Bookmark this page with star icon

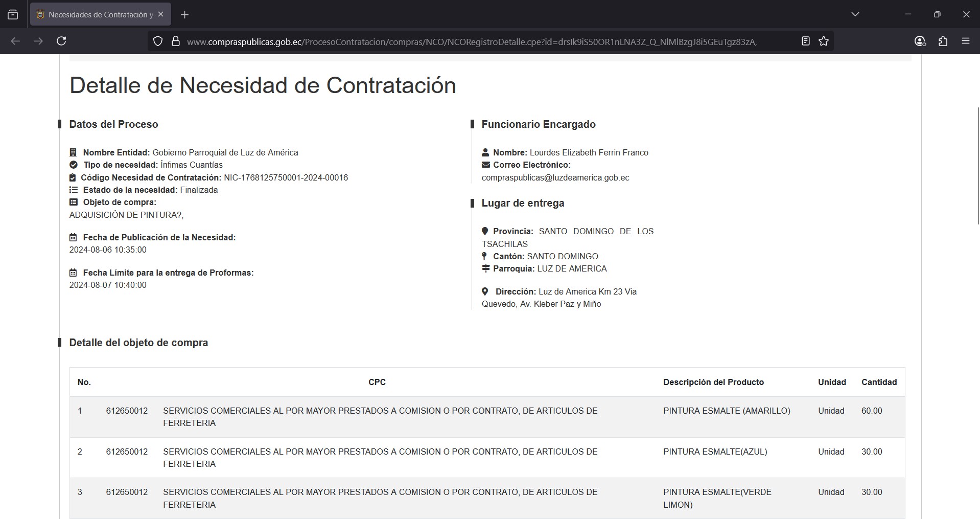(x=824, y=41)
